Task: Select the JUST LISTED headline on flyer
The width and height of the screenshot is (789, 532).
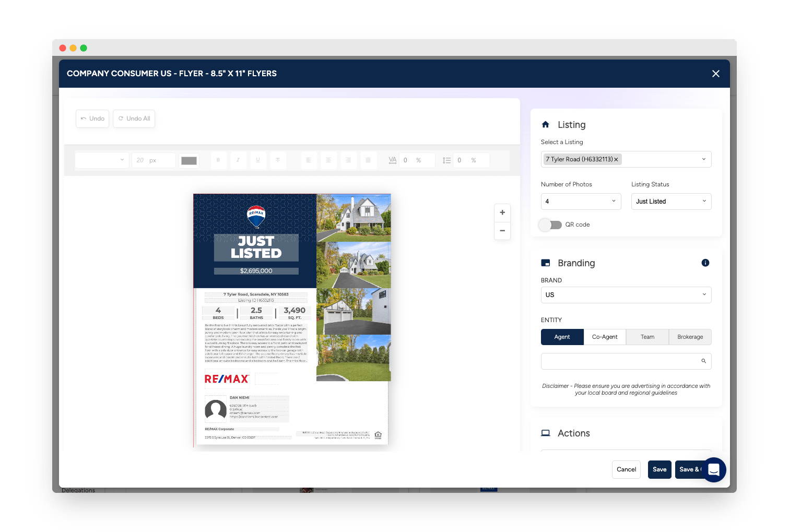Action: (256, 247)
